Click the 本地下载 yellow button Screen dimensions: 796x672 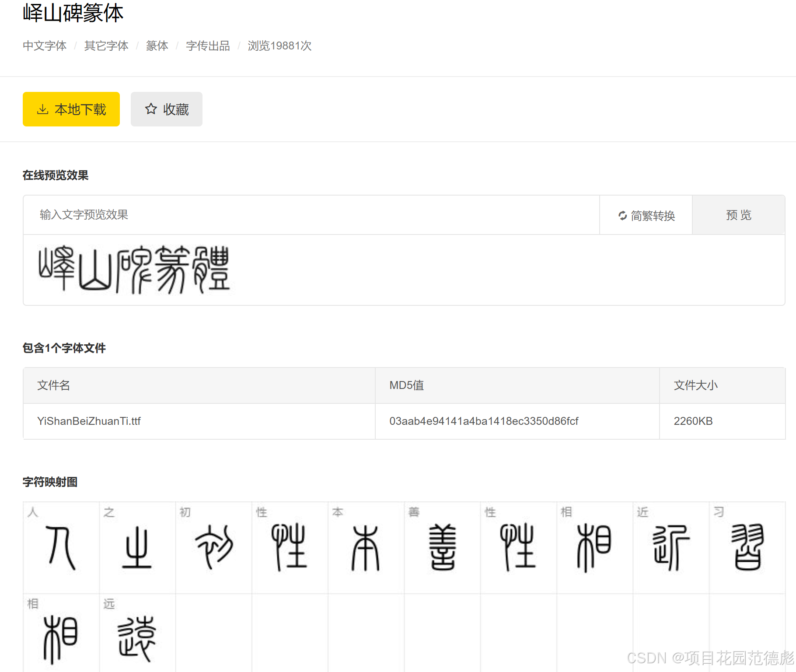click(71, 109)
